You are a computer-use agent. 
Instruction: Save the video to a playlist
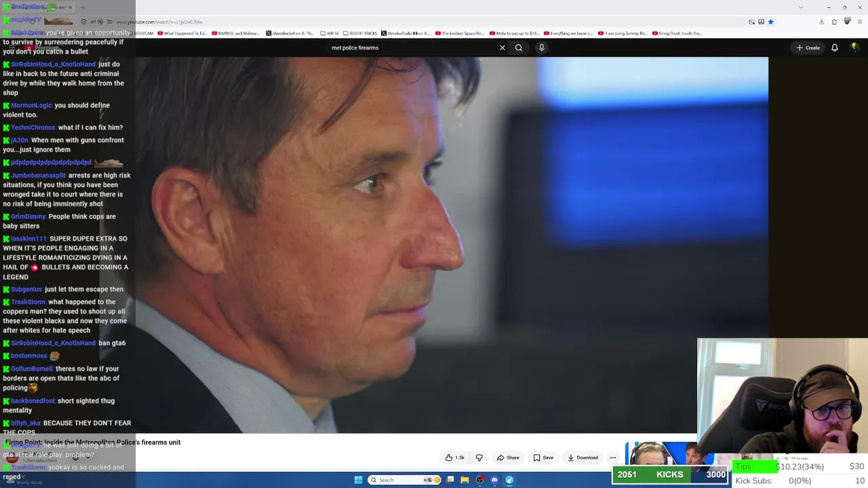tap(543, 457)
